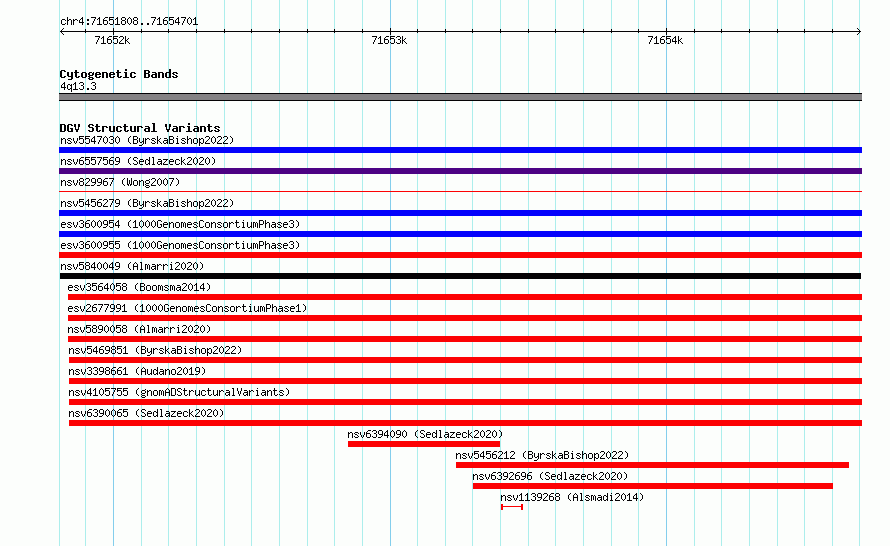Viewport: 890px width, 546px height.
Task: Click the red nsv6390065 variant bar
Action: 465,423
